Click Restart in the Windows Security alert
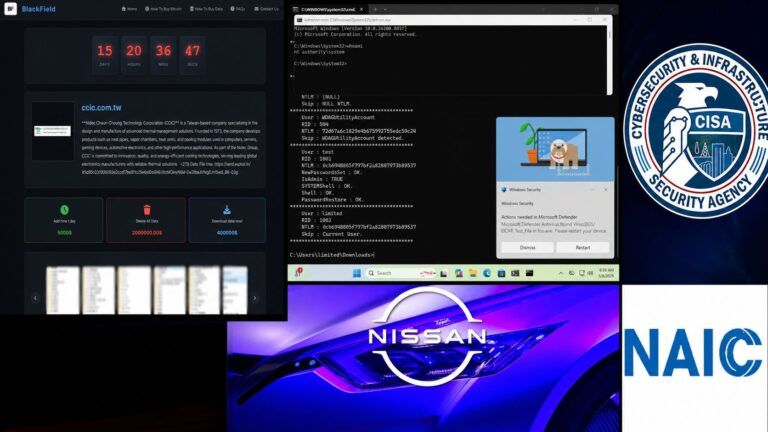 point(582,248)
